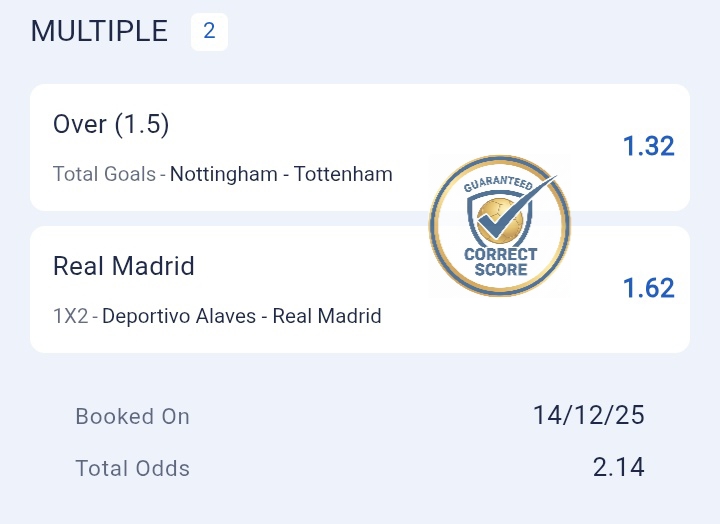Viewport: 720px width, 524px height.
Task: Select the Real Madrid selection title
Action: (124, 266)
